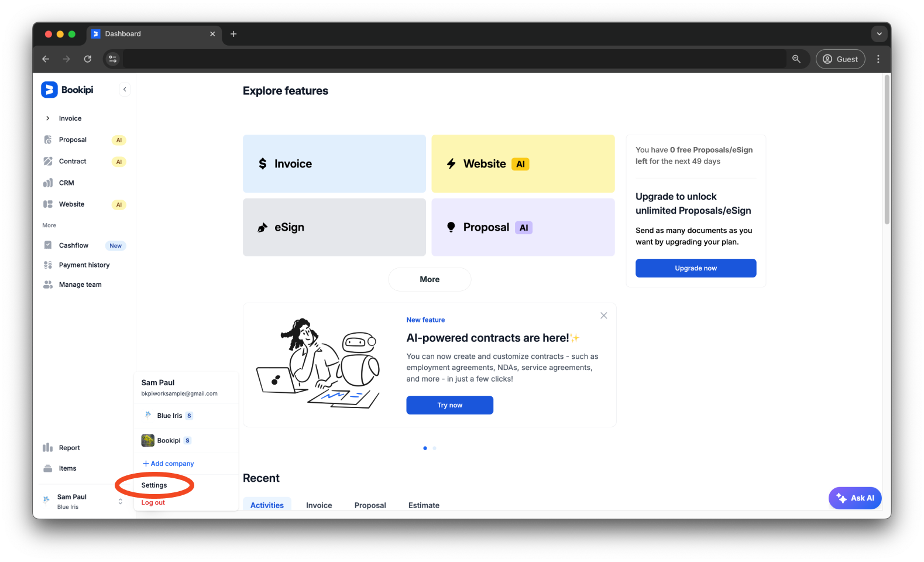This screenshot has width=924, height=562.
Task: Choose Settings in the account menu
Action: pyautogui.click(x=154, y=485)
